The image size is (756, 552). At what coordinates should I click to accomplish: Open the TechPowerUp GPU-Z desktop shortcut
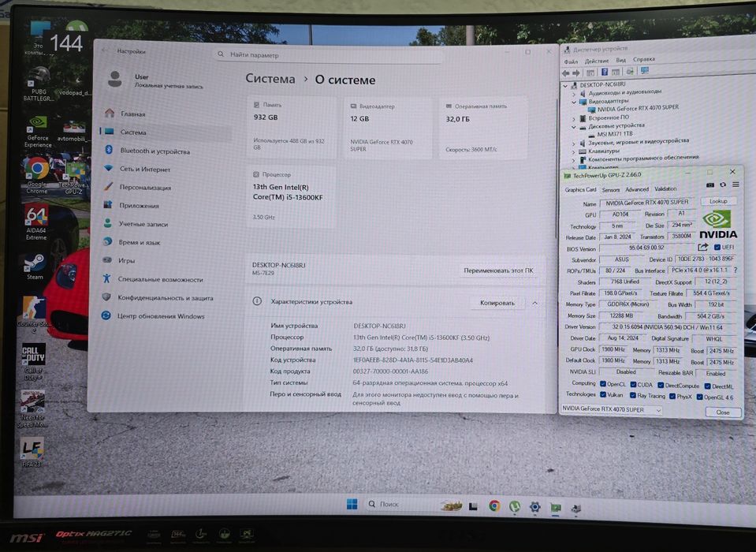[74, 179]
